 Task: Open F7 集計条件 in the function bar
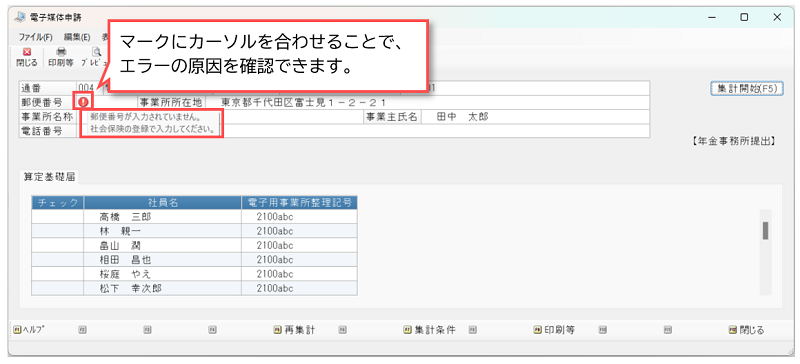[429, 330]
